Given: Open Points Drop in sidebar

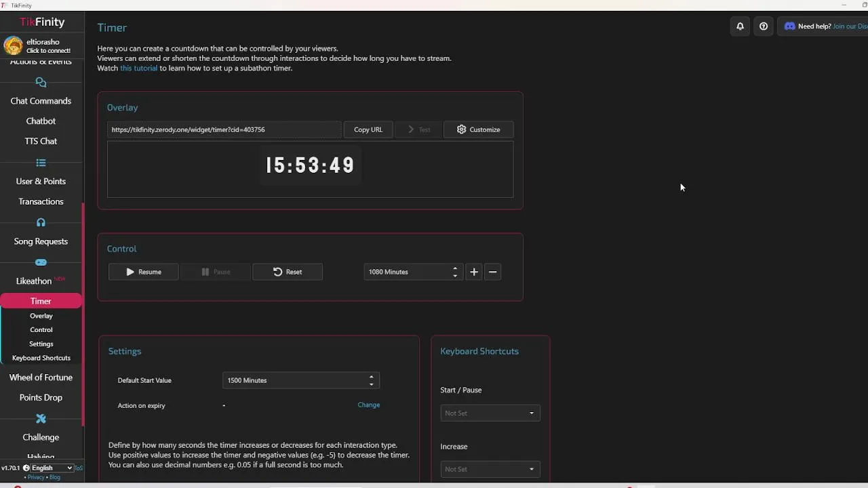Looking at the screenshot, I should pos(41,397).
